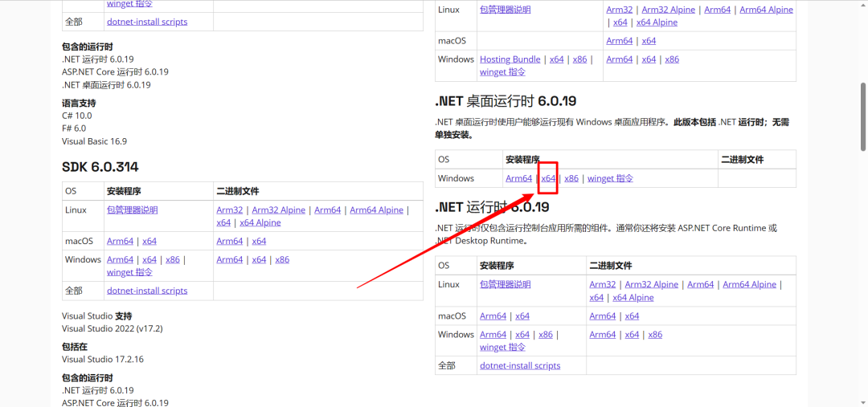The width and height of the screenshot is (868, 407).
Task: Open x86 installer link for Desktop Runtime 6.0.19
Action: point(571,178)
